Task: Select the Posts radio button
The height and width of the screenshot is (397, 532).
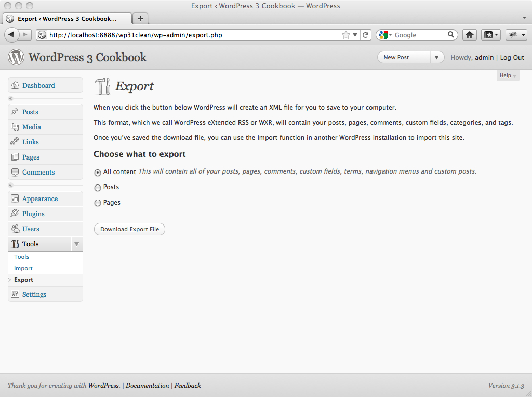Action: (x=98, y=188)
